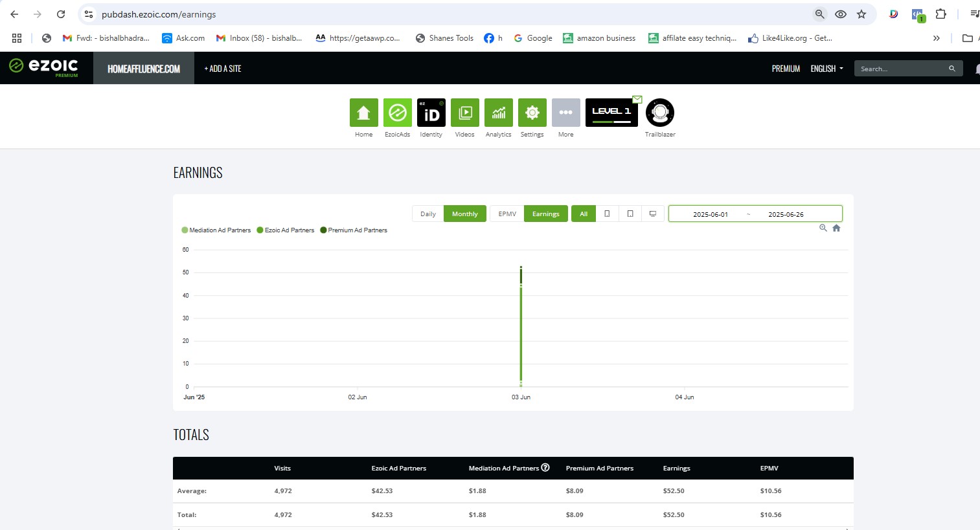Click the Total row EPMV $10.56
980x530 pixels.
point(771,514)
